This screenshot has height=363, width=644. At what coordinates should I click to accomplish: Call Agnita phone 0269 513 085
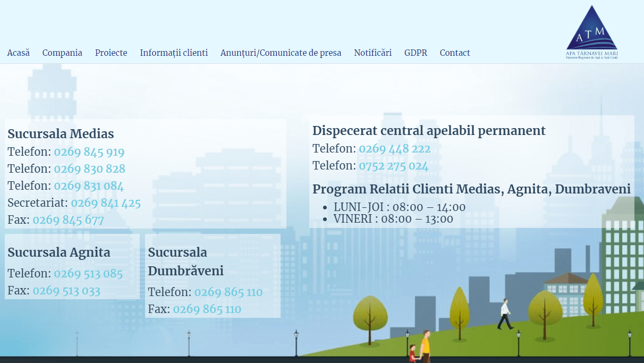[x=88, y=274]
